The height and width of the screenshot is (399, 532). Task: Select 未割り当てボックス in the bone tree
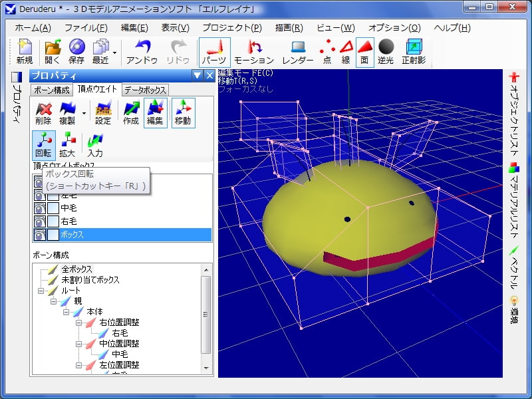[90, 280]
